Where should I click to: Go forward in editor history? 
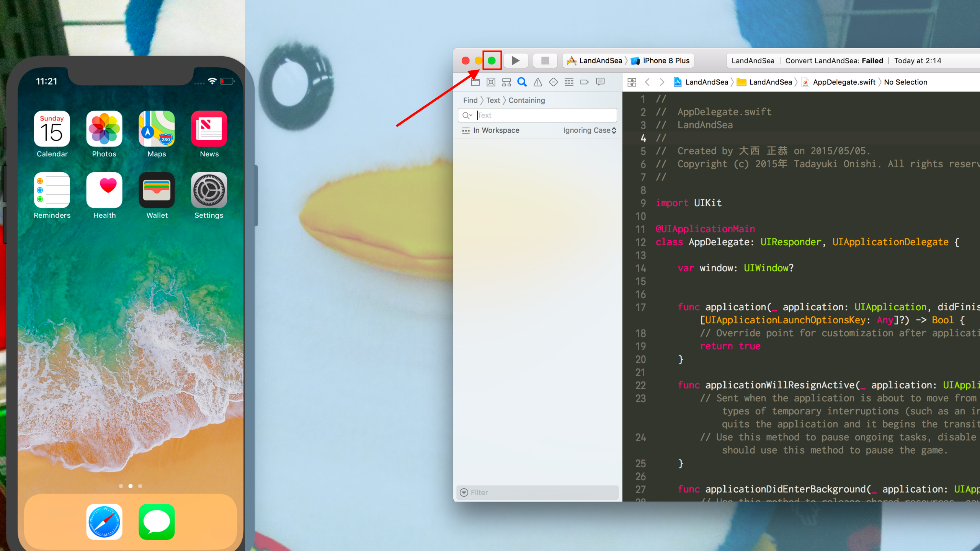pyautogui.click(x=662, y=82)
